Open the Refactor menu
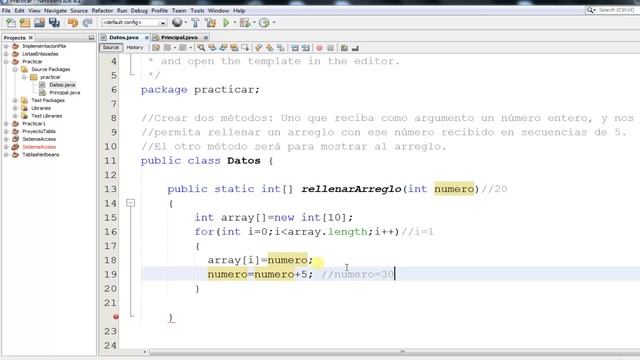The image size is (640, 360). (x=102, y=11)
